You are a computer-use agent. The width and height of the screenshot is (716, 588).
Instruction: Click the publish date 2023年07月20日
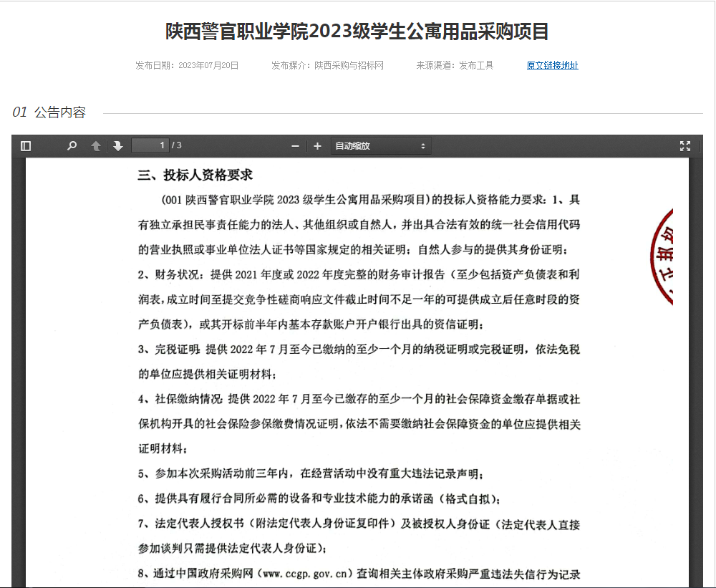coord(208,65)
